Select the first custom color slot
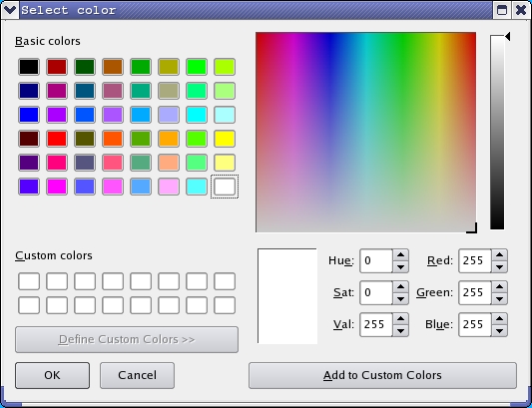Viewport: 532px width, 408px height. pos(29,281)
